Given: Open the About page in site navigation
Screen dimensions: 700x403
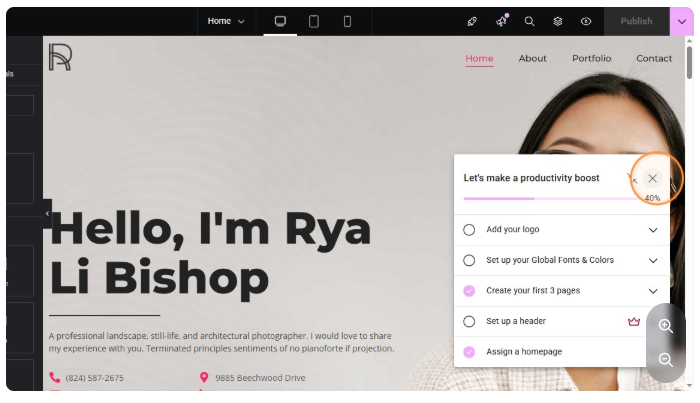Looking at the screenshot, I should pyautogui.click(x=532, y=58).
